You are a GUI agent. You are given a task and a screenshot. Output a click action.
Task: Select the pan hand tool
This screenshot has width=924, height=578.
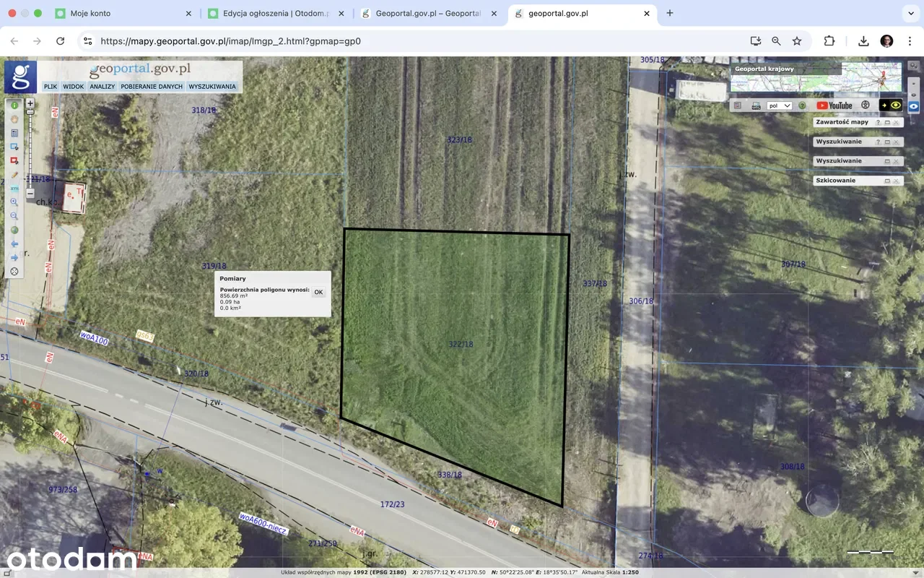14,119
